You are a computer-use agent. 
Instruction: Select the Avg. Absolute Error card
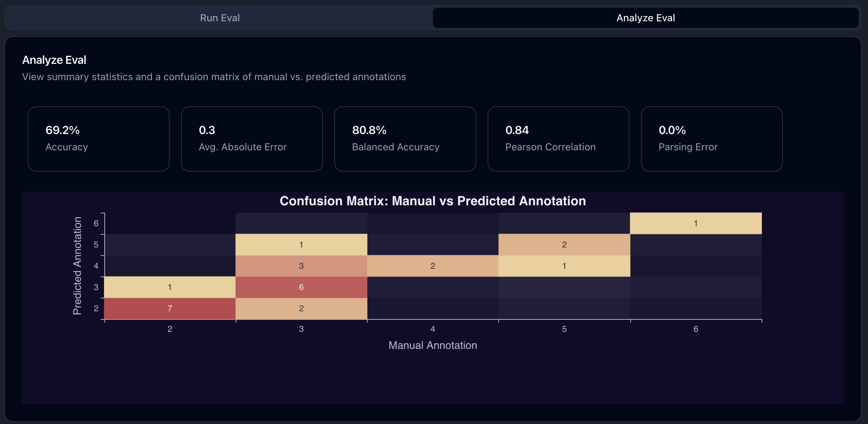click(x=252, y=139)
